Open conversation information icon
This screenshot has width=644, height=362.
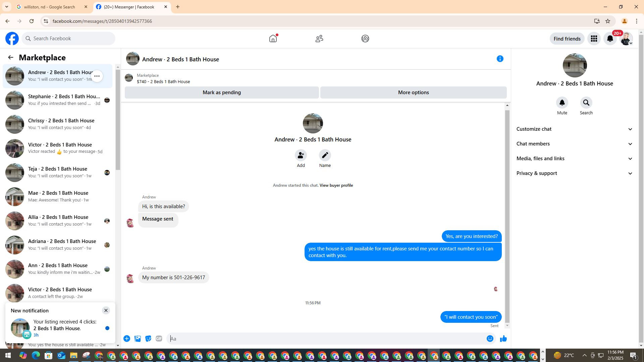pyautogui.click(x=500, y=59)
